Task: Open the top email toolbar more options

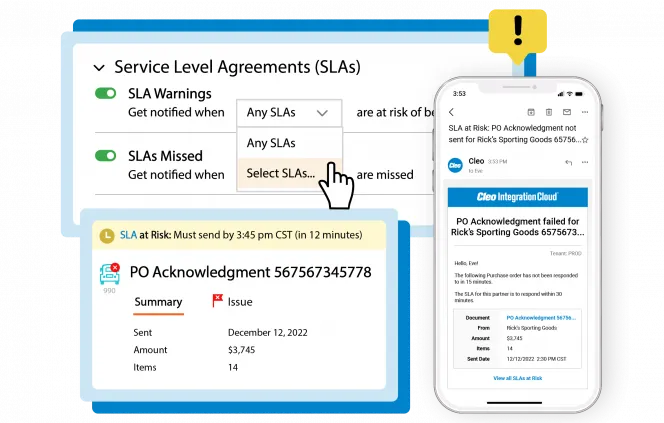Action: [585, 112]
